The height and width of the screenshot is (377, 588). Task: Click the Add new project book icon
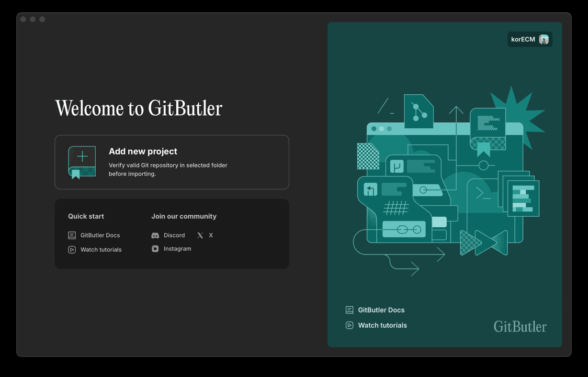pyautogui.click(x=82, y=163)
